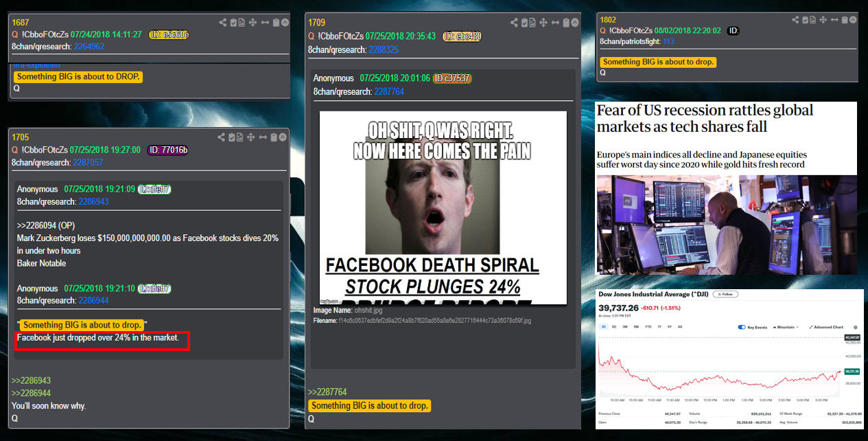Click the document icon on post 1687
Image resolution: width=868 pixels, height=441 pixels.
coord(242,23)
